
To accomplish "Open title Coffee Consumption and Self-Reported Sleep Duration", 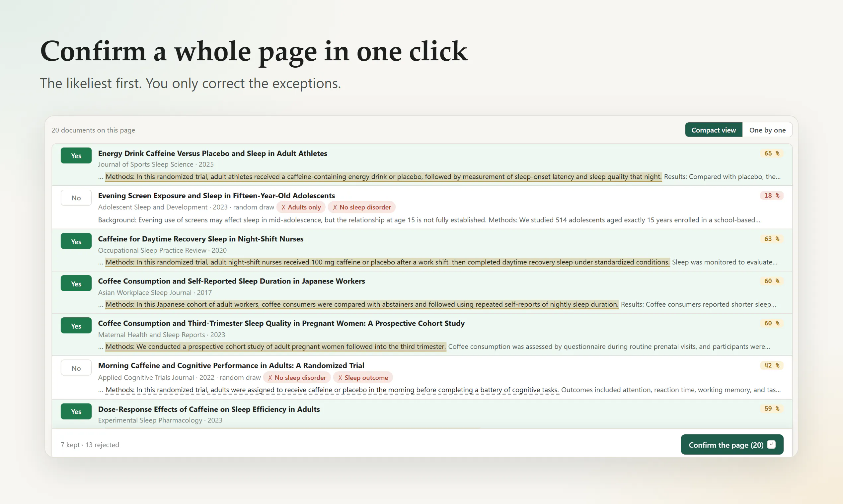I will (231, 281).
